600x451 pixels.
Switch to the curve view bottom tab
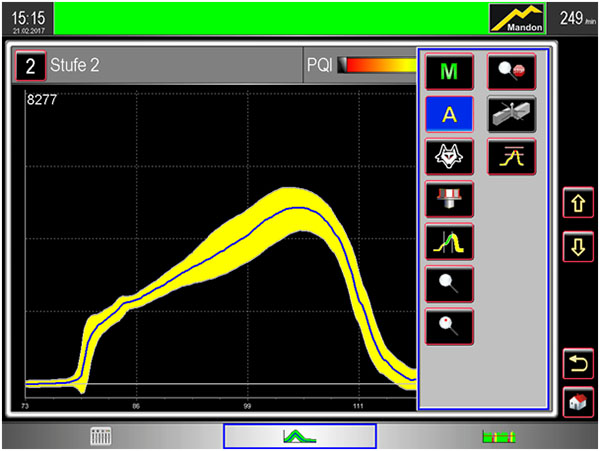pyautogui.click(x=299, y=436)
